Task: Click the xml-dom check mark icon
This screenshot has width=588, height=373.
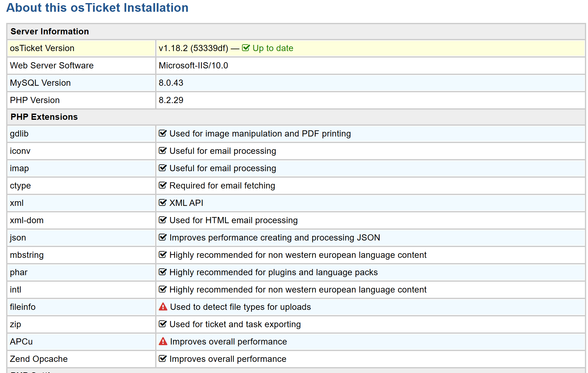Action: click(x=163, y=220)
